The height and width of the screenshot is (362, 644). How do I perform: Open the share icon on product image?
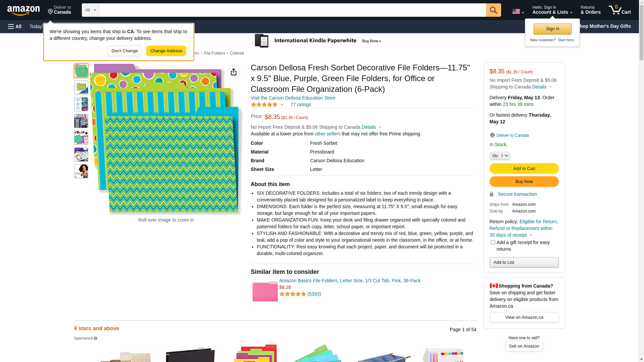tap(234, 72)
